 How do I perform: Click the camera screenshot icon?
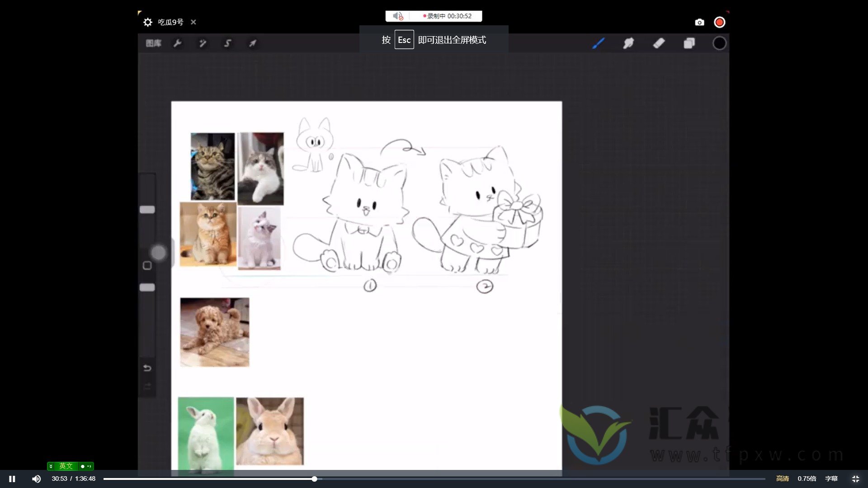coord(699,22)
